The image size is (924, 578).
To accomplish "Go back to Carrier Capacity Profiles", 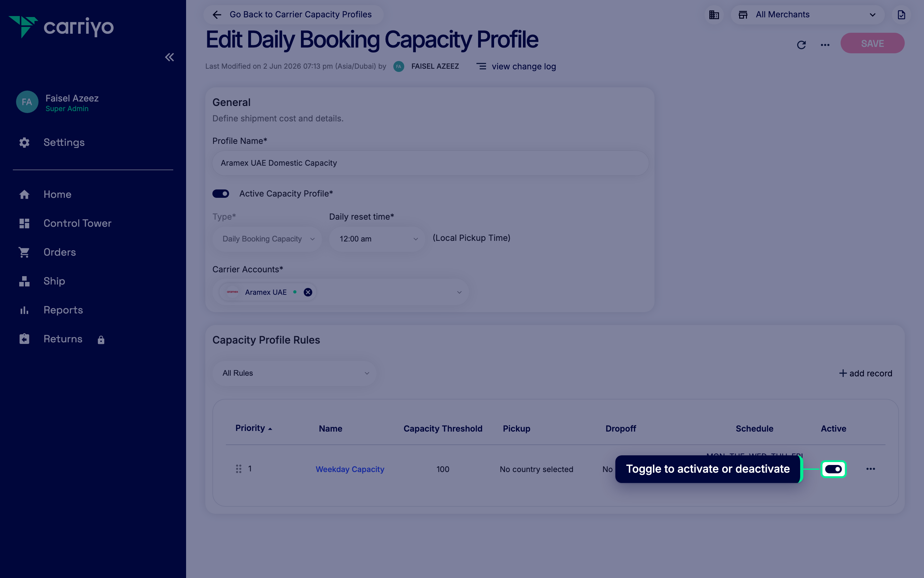I will [x=293, y=14].
